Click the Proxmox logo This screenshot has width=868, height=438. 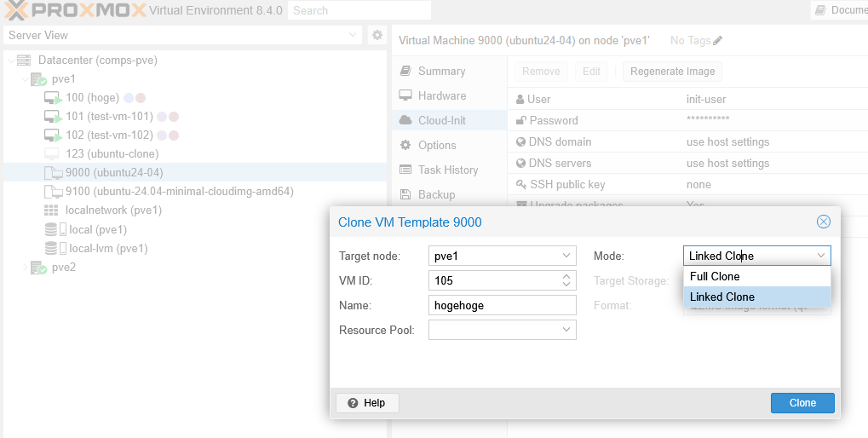click(77, 10)
